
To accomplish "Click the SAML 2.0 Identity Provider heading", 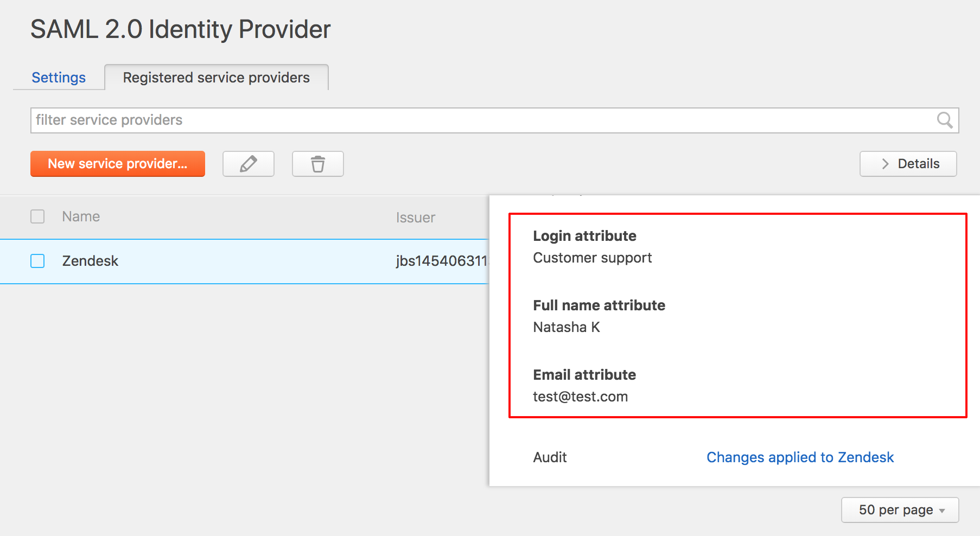I will click(181, 29).
